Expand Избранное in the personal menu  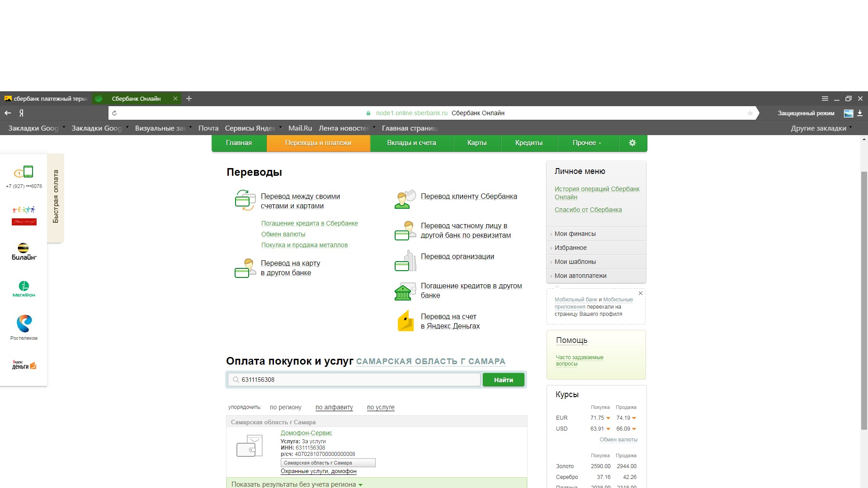596,248
